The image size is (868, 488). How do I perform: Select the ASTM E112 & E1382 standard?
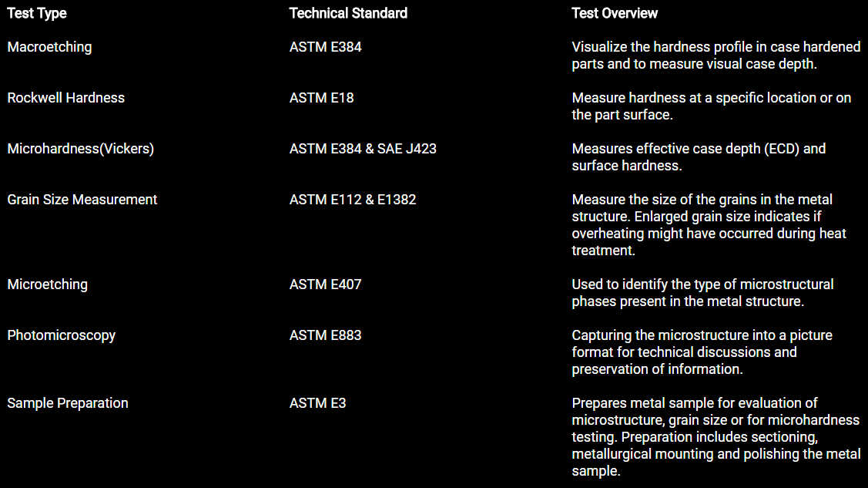click(x=353, y=200)
